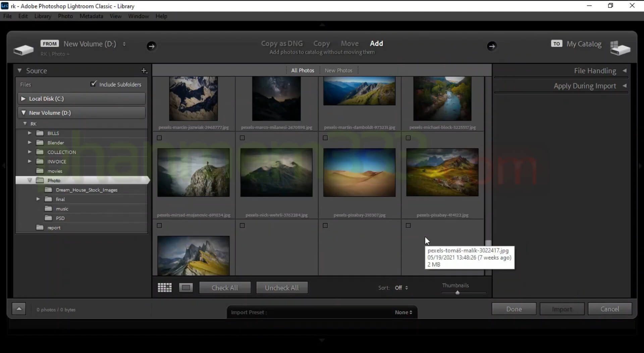This screenshot has height=353, width=644.
Task: Click the forward arrow next to the source
Action: 152,46
